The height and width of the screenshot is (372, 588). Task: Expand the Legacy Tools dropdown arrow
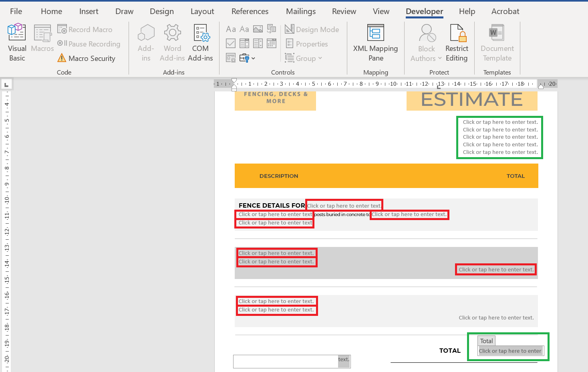(253, 58)
